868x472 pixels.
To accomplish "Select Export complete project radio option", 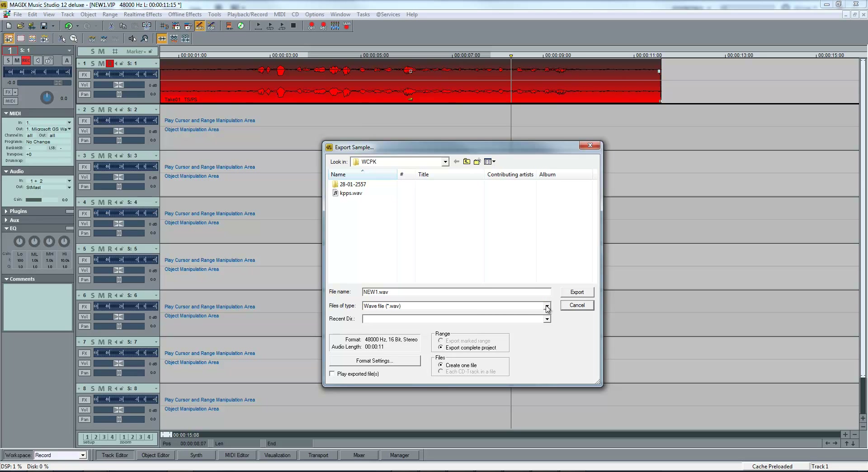I will pyautogui.click(x=441, y=347).
